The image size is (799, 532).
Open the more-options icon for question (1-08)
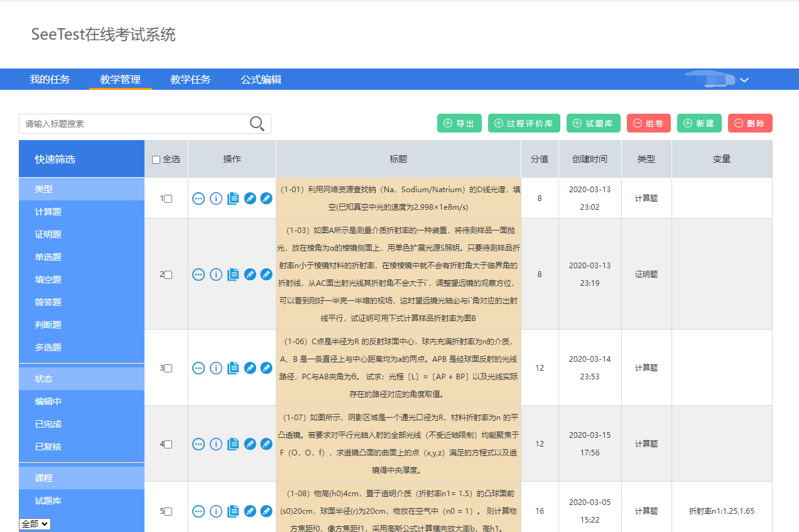point(198,511)
